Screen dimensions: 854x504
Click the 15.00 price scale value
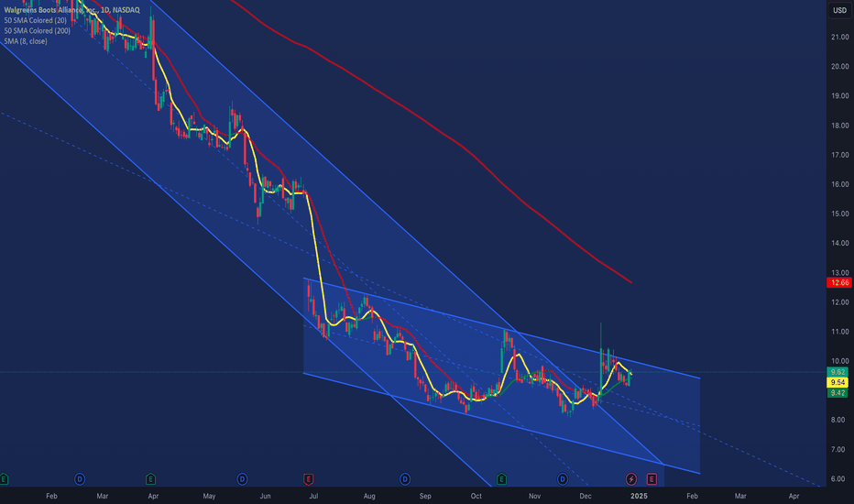pyautogui.click(x=840, y=214)
